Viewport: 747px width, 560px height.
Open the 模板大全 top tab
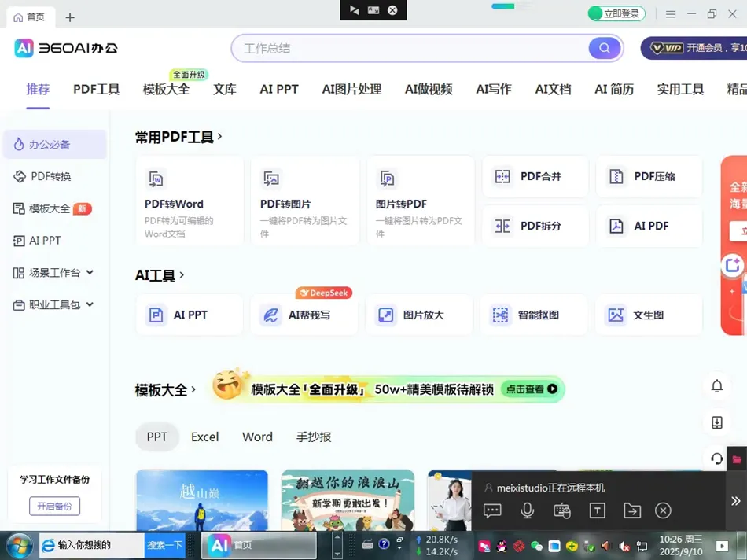click(166, 89)
